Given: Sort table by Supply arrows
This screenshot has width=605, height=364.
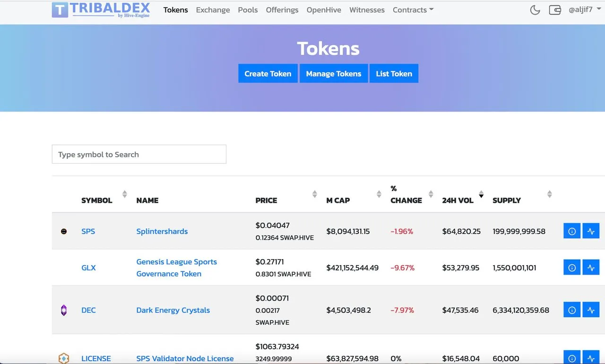Looking at the screenshot, I should tap(549, 194).
